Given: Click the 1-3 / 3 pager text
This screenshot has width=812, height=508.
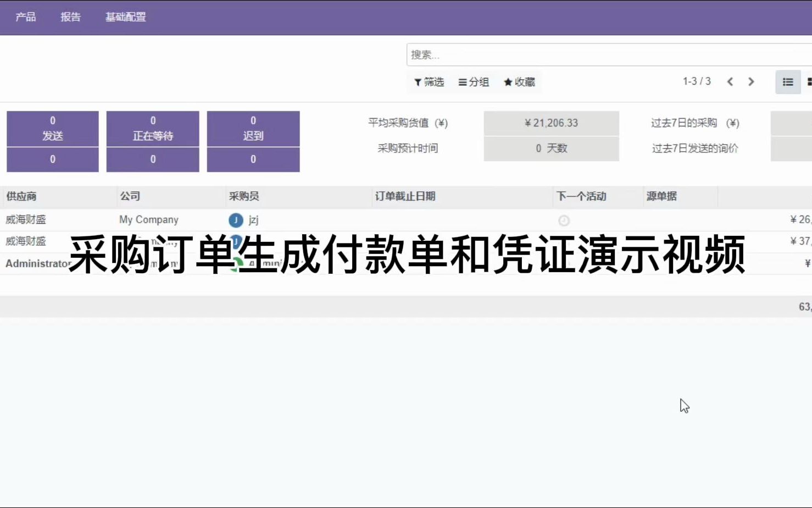Looking at the screenshot, I should click(697, 81).
